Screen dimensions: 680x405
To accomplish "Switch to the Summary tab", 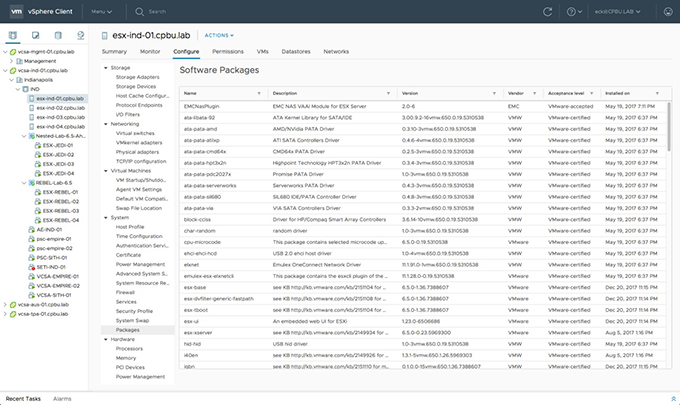I will [x=114, y=52].
